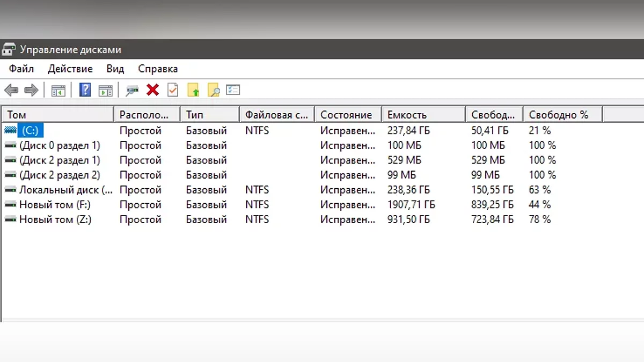Click the show/hide action pane icon
The width and height of the screenshot is (644, 362).
coord(106,90)
